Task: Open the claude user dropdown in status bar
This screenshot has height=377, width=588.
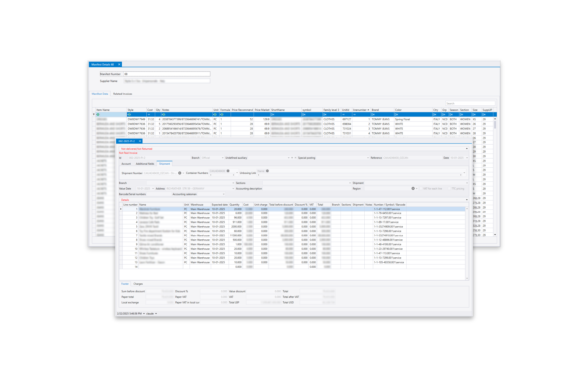Action: [x=156, y=314]
